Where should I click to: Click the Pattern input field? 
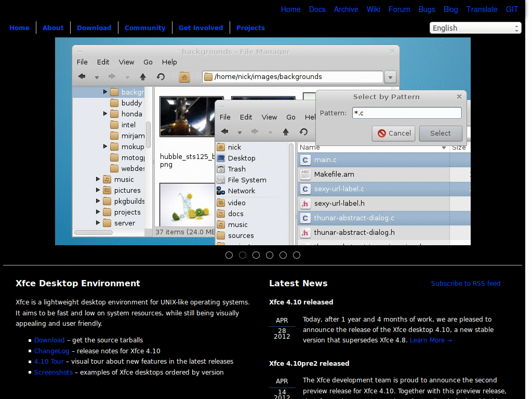tap(407, 113)
